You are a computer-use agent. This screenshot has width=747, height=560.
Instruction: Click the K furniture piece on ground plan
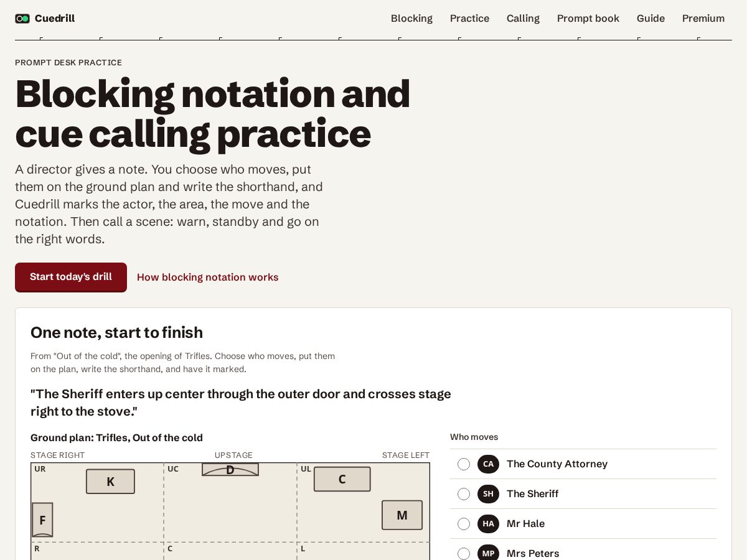tap(110, 482)
